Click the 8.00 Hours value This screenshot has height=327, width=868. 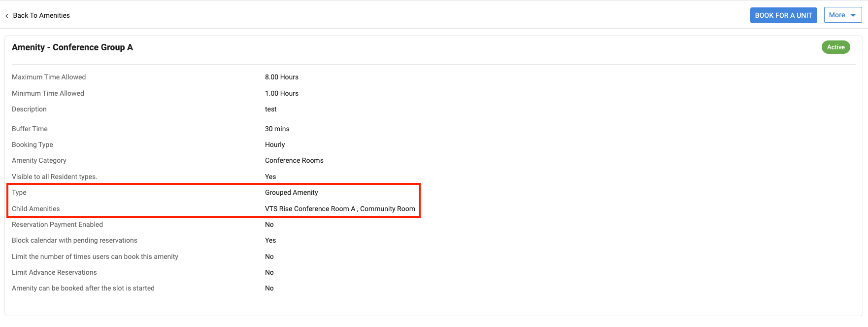click(282, 77)
